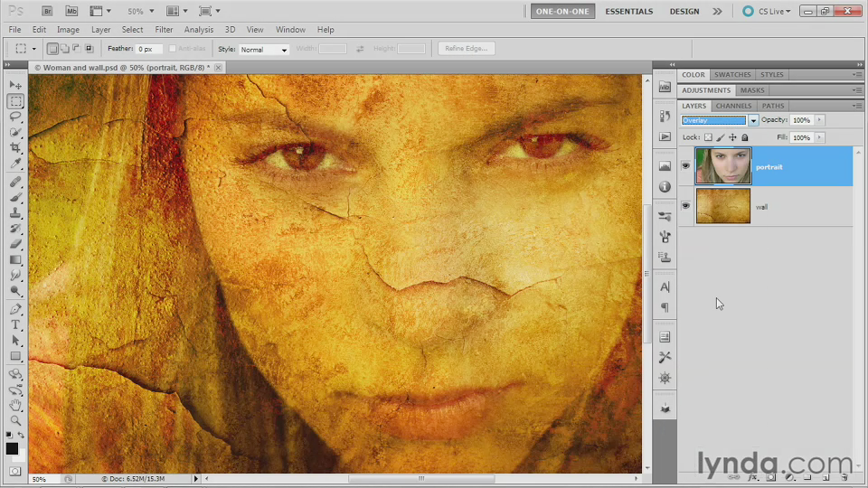Click the Feather input field
This screenshot has width=868, height=488.
[x=149, y=49]
